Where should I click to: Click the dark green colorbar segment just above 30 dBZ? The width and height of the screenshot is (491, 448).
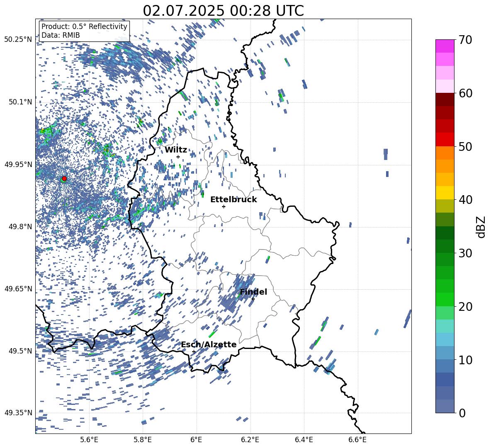click(x=445, y=246)
